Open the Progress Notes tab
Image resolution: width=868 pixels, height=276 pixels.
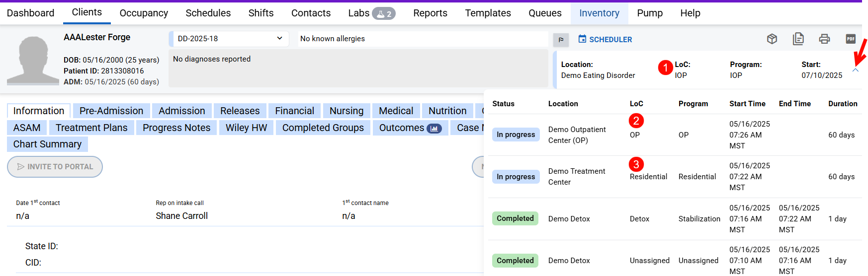click(x=176, y=128)
